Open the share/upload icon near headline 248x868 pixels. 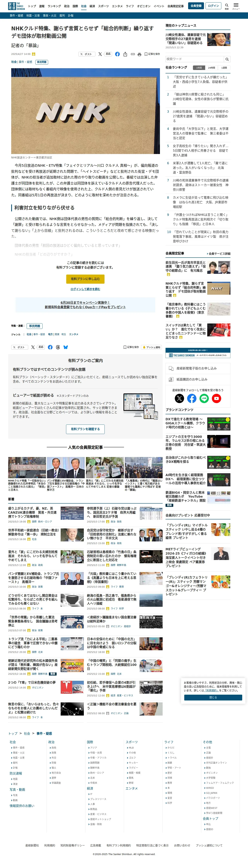point(125,54)
